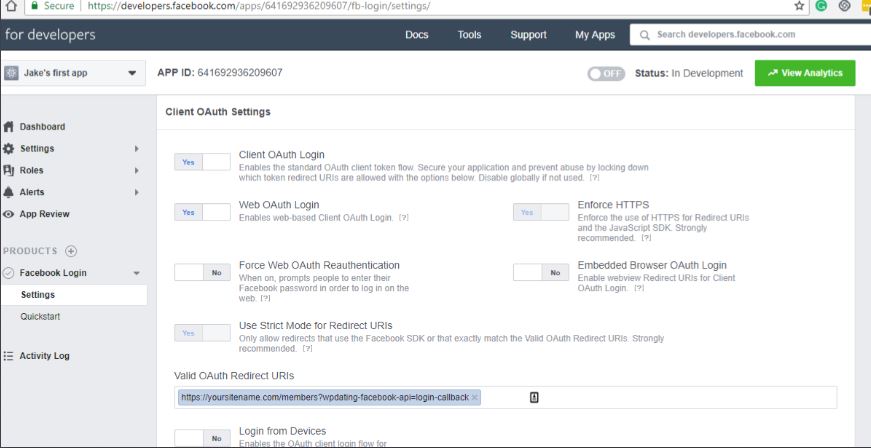871x448 pixels.
Task: Toggle Login from Devices switch
Action: [x=202, y=438]
